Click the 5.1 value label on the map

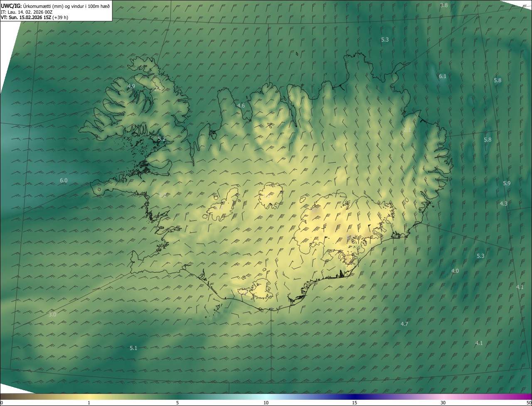[x=133, y=348]
